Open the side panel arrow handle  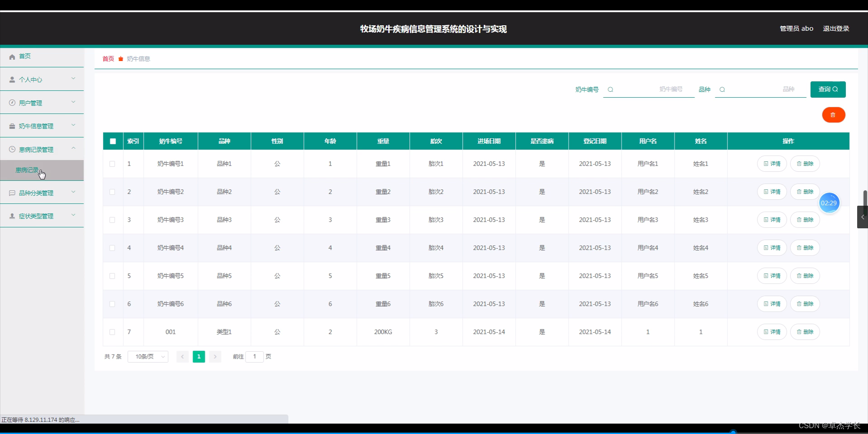[x=863, y=217]
